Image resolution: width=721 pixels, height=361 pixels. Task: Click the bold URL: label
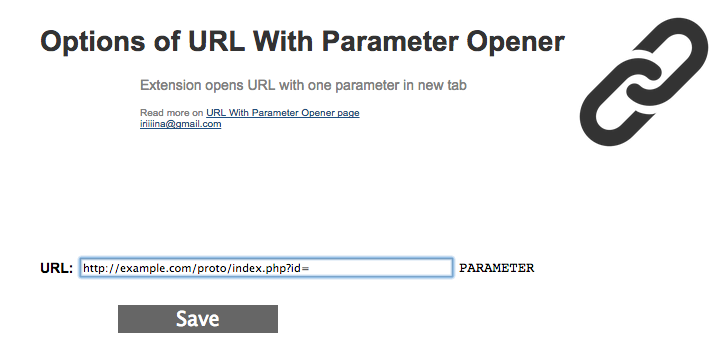point(57,268)
